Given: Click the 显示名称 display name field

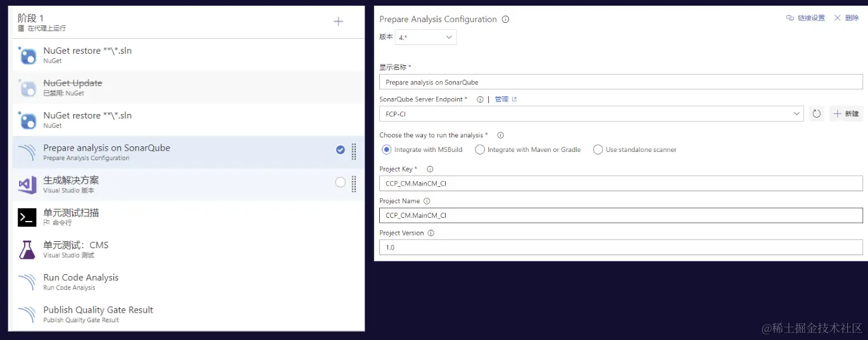Looking at the screenshot, I should [621, 82].
